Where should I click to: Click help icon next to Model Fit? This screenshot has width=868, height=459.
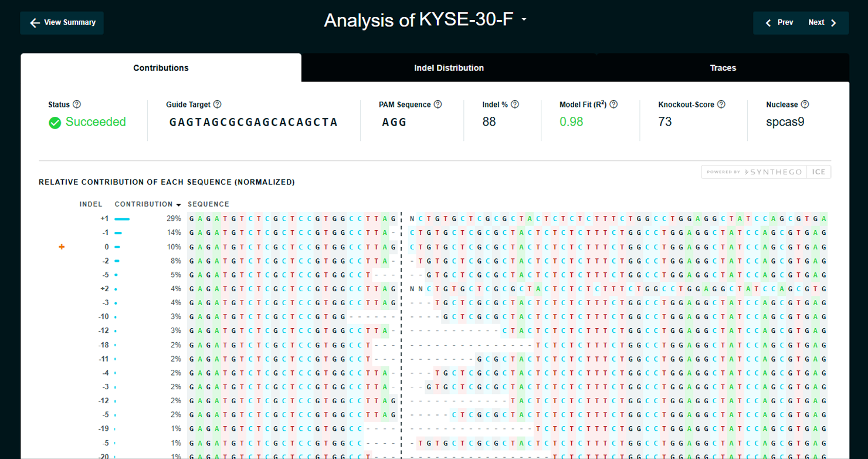pos(613,104)
